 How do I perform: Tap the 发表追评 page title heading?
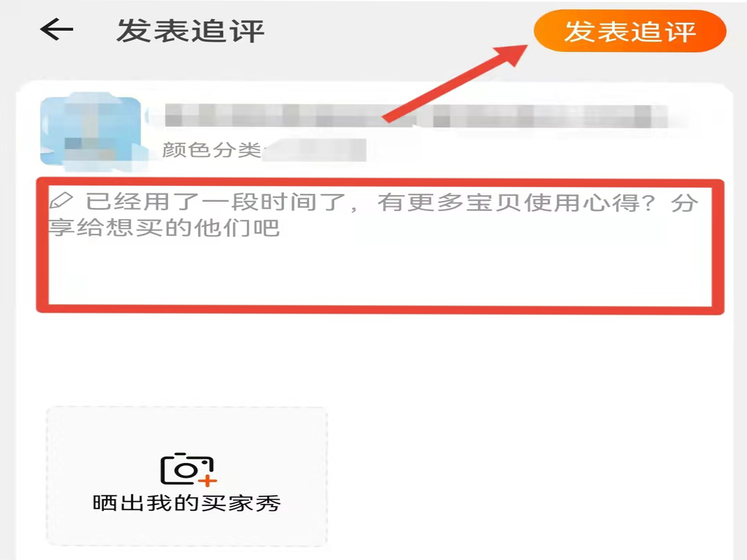point(190,31)
